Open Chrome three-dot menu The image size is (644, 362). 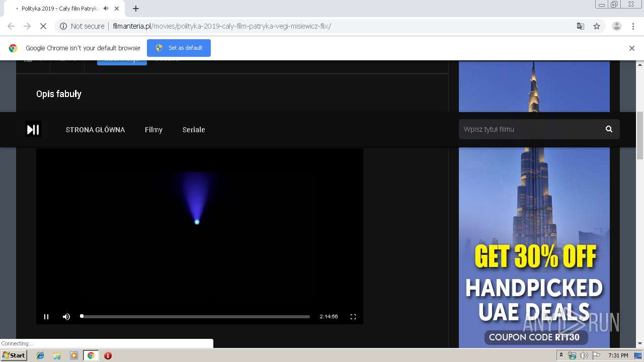click(633, 26)
